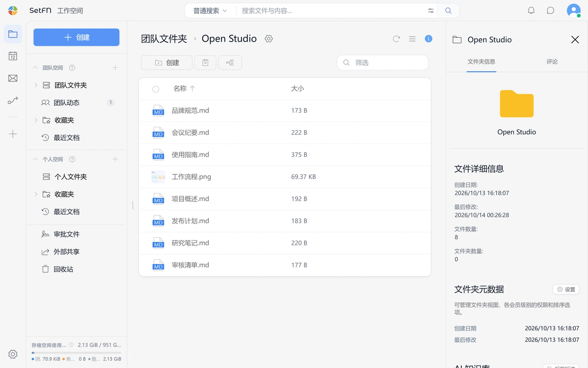Focus the 搜索文件与内容 search field
The width and height of the screenshot is (588, 368).
tap(331, 11)
